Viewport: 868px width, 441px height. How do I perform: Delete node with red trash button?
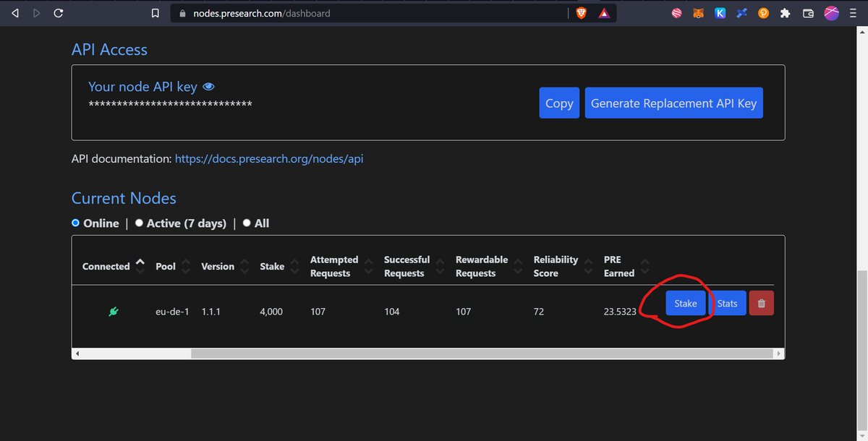pyautogui.click(x=761, y=303)
